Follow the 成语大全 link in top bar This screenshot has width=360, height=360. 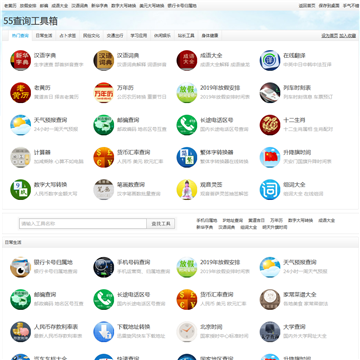(60, 6)
